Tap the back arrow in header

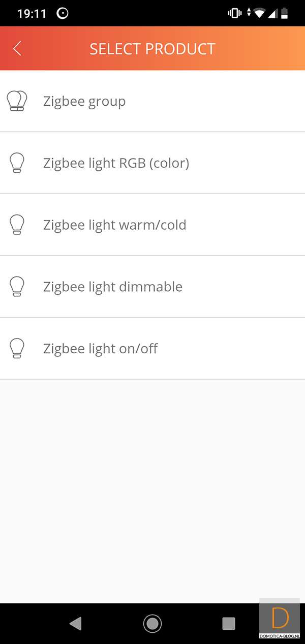17,49
